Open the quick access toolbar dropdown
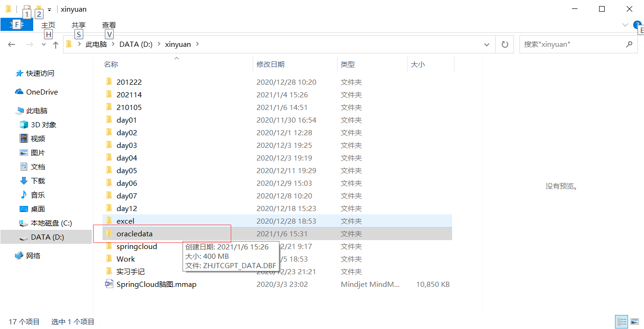The image size is (644, 329). pos(49,9)
